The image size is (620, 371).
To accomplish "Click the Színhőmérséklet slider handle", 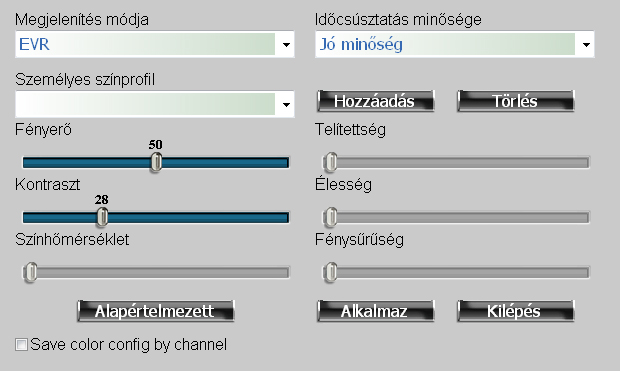I will (x=30, y=272).
